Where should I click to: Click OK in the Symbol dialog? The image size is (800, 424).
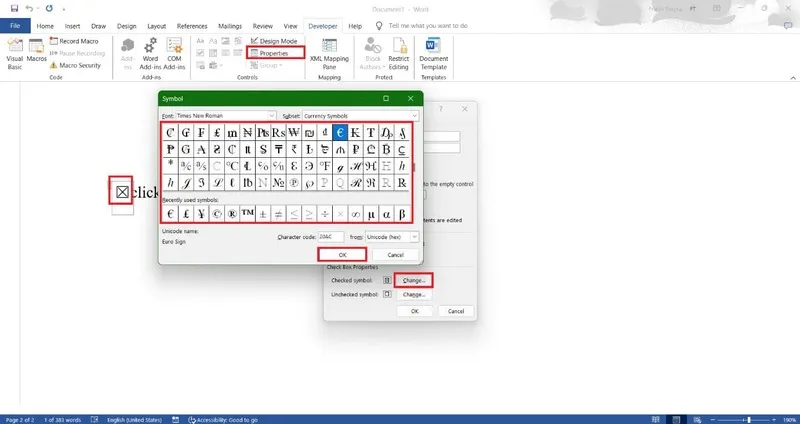coord(342,255)
